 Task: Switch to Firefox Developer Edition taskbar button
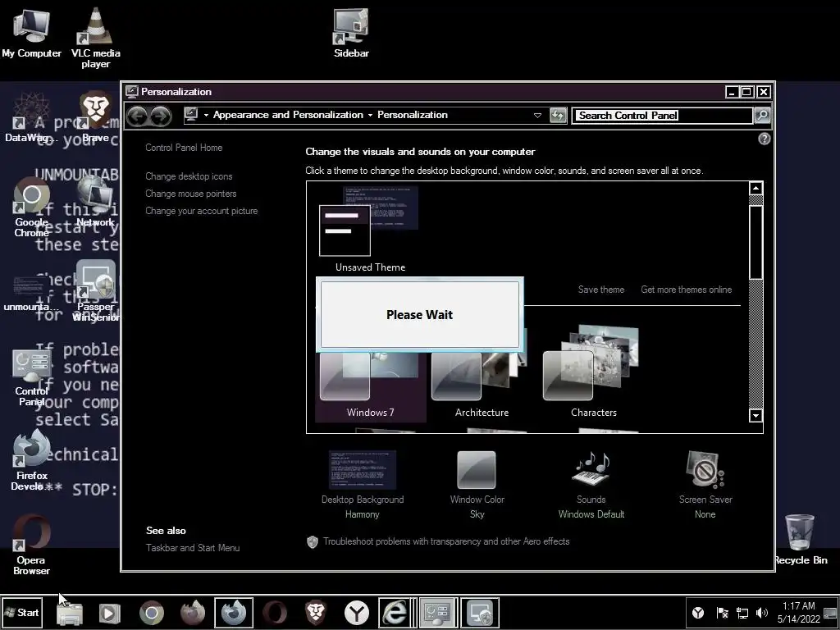tap(234, 613)
